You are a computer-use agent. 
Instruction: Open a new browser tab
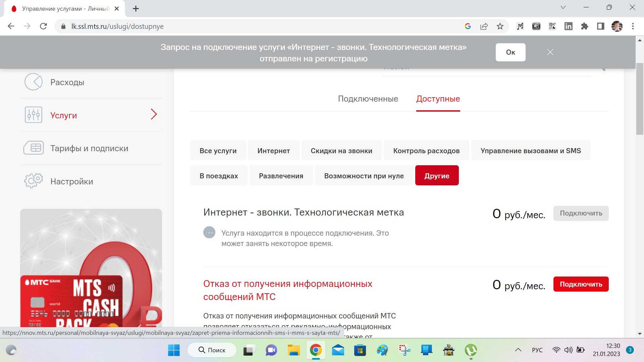coord(136,9)
